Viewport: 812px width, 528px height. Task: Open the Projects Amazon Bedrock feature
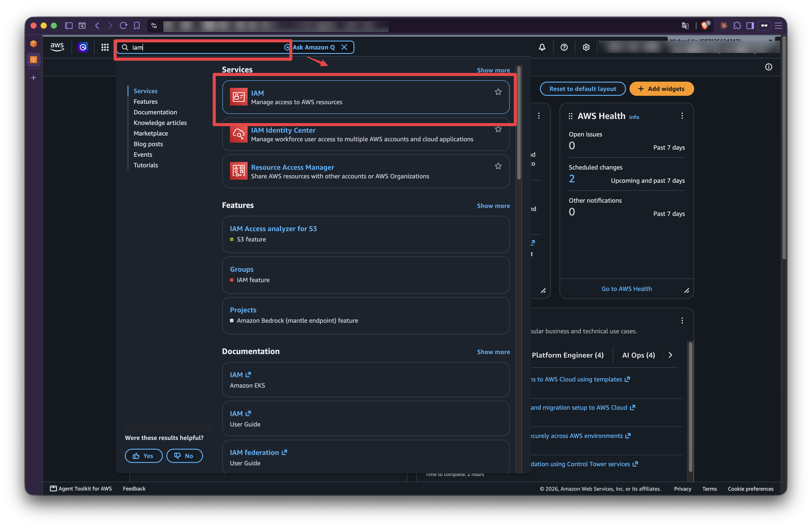(366, 315)
